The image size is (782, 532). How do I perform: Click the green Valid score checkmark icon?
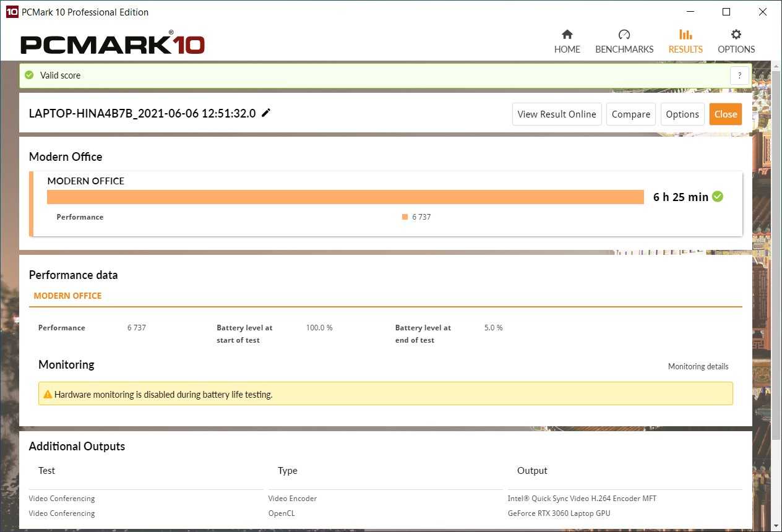tap(29, 75)
